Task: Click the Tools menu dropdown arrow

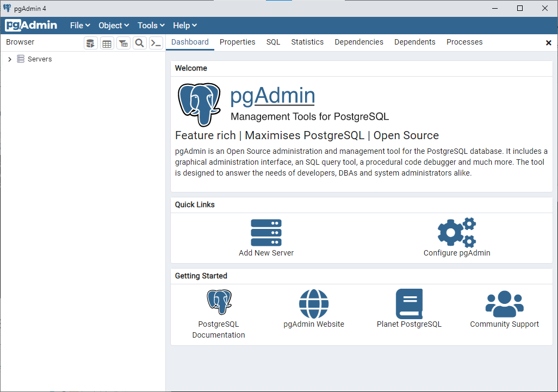Action: 162,26
